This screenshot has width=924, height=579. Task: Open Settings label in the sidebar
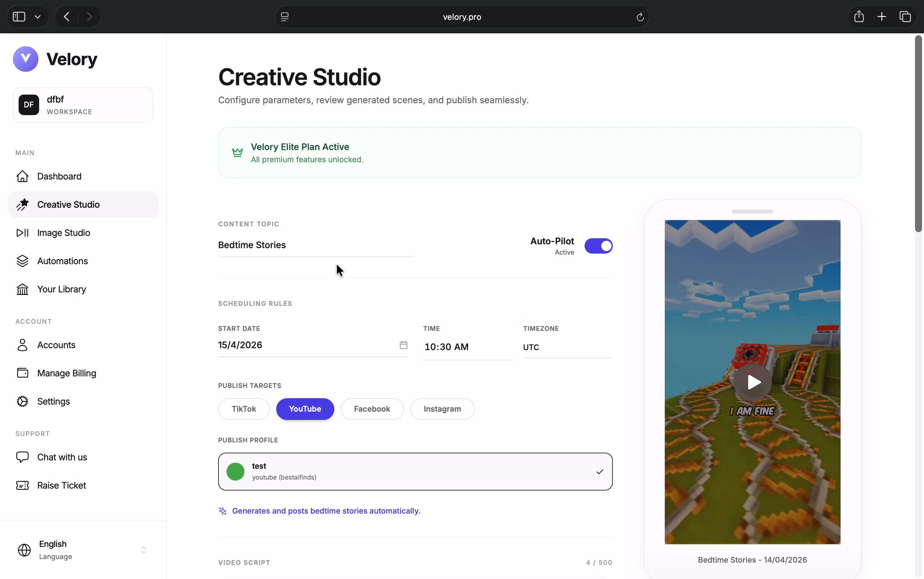(x=54, y=401)
